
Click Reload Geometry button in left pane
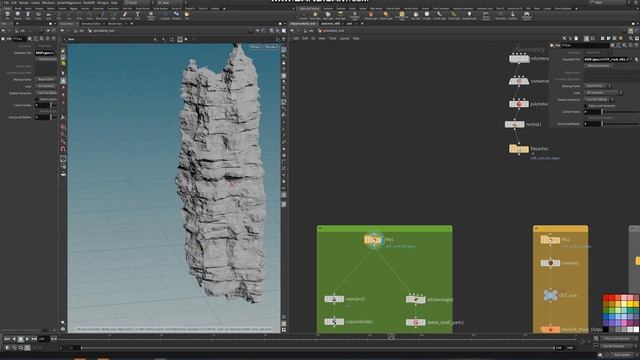(46, 59)
